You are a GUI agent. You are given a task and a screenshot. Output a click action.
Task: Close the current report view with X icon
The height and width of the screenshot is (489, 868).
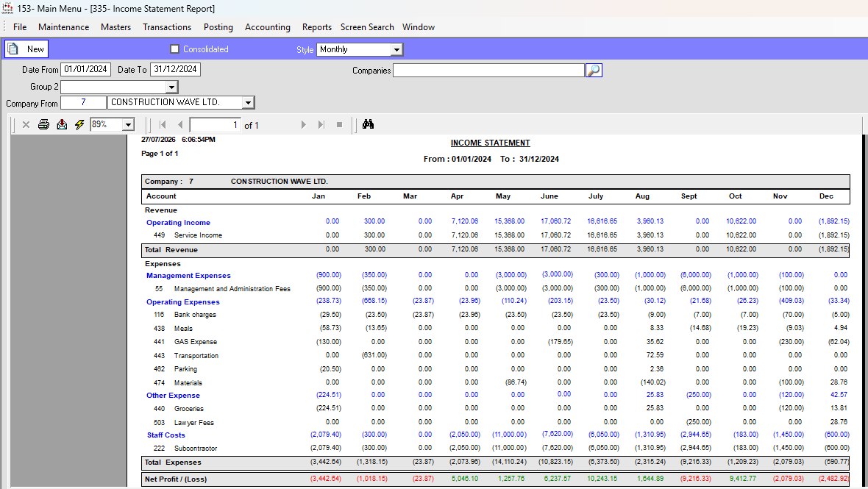pyautogui.click(x=26, y=124)
